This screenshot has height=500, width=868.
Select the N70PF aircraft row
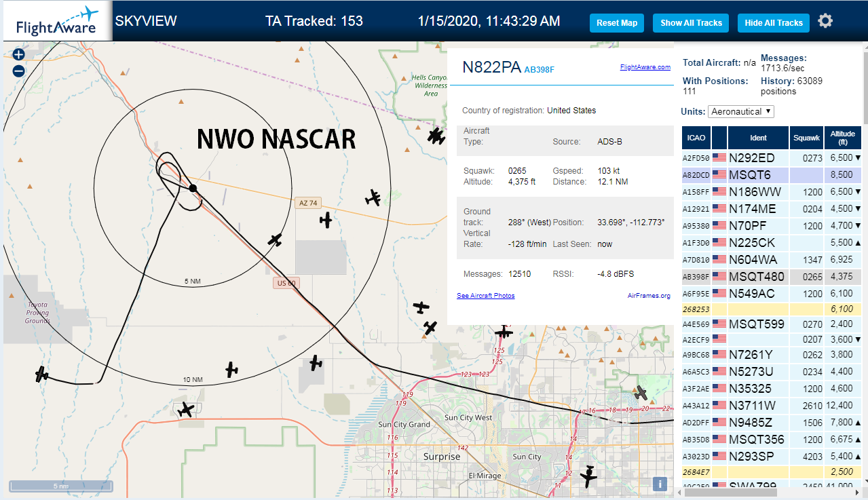tap(772, 226)
